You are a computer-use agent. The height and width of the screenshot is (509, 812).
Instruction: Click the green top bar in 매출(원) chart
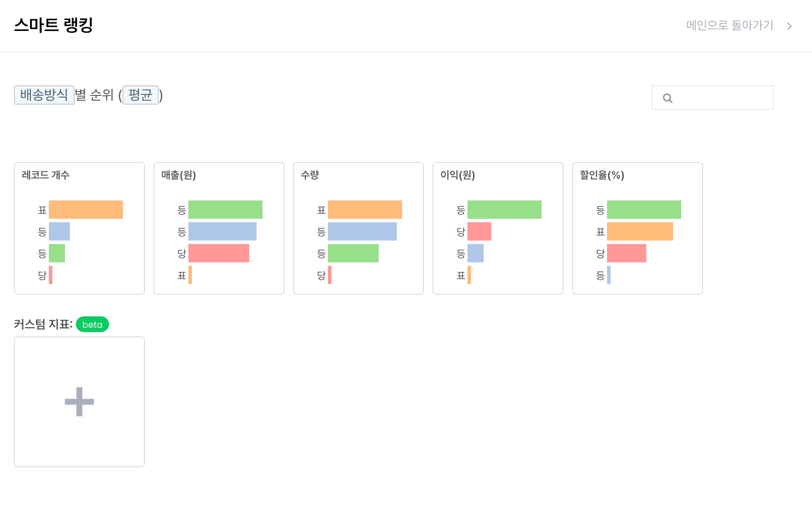click(225, 210)
